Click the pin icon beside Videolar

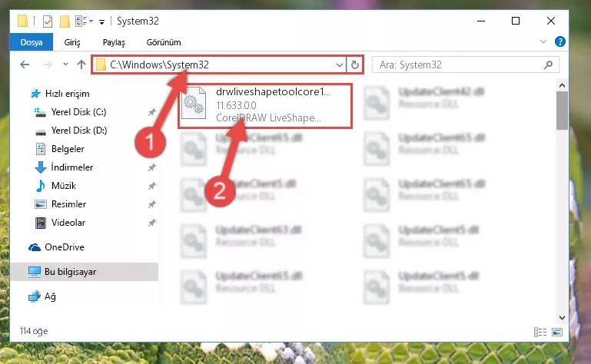coord(152,223)
